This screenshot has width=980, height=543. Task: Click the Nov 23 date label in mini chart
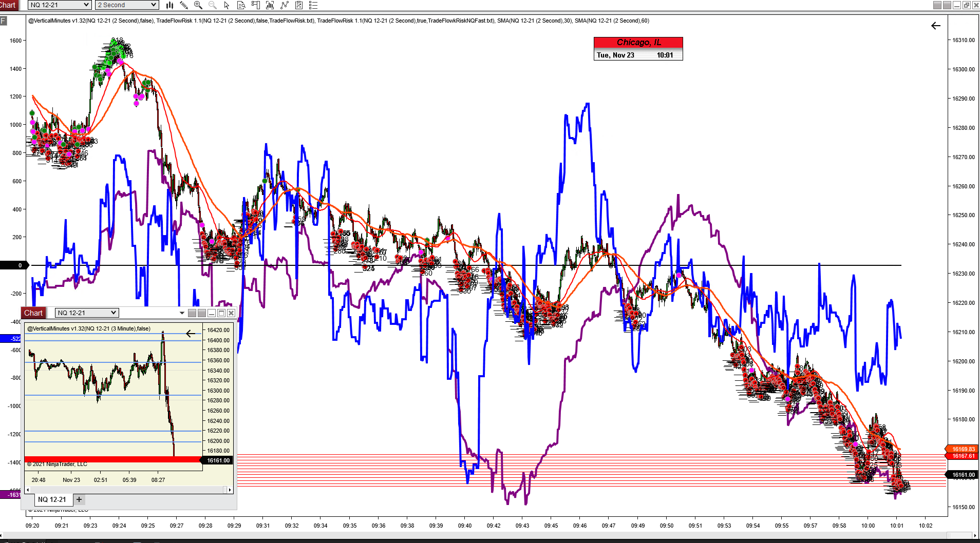71,480
